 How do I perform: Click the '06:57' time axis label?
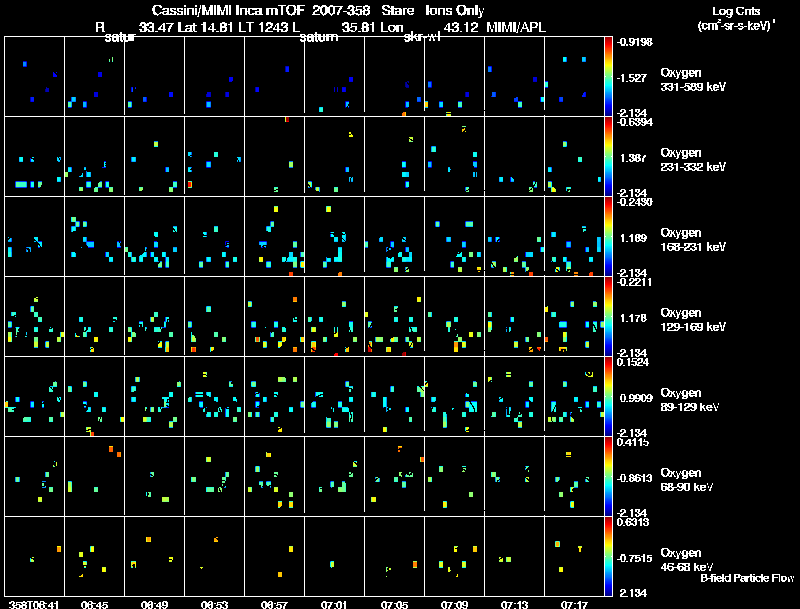274,604
